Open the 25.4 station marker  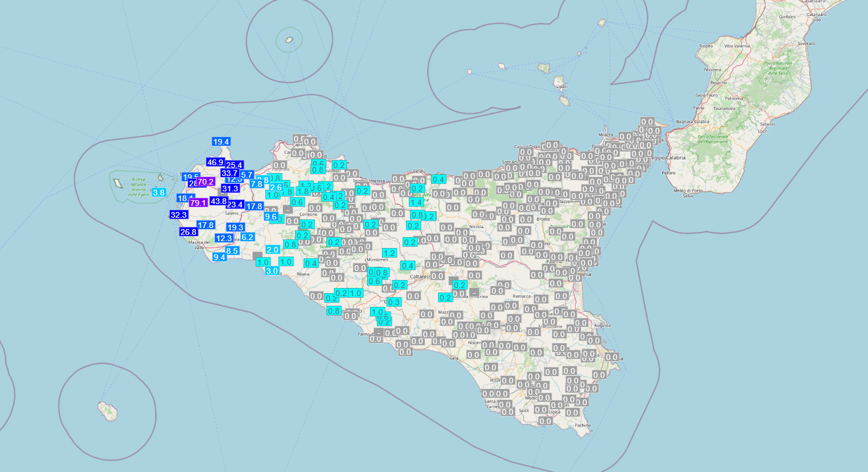(x=234, y=166)
